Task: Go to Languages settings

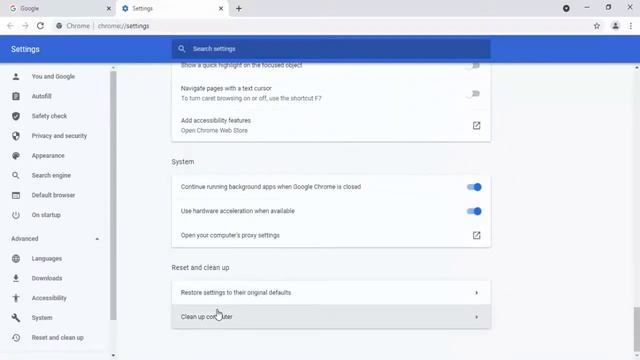Action: click(47, 258)
